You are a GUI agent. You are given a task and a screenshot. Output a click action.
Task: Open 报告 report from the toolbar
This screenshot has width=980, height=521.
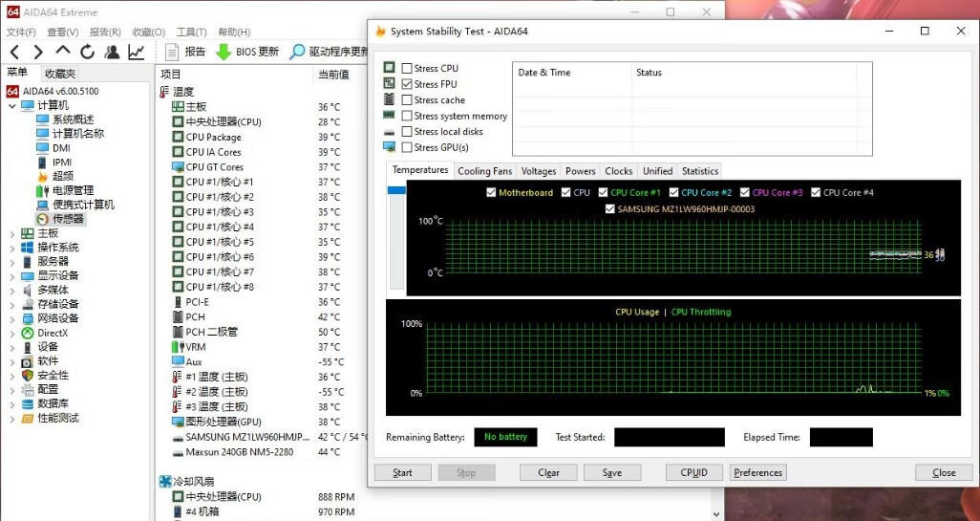pos(185,52)
